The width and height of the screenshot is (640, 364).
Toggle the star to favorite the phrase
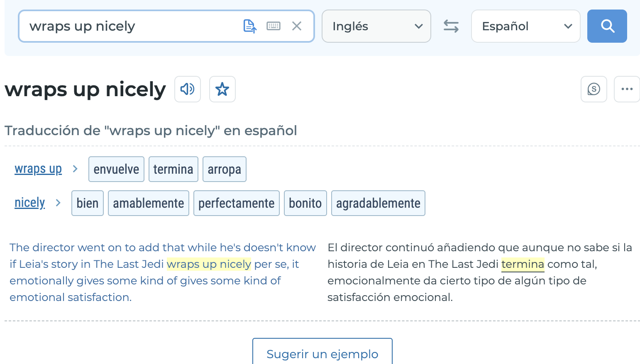coord(222,89)
